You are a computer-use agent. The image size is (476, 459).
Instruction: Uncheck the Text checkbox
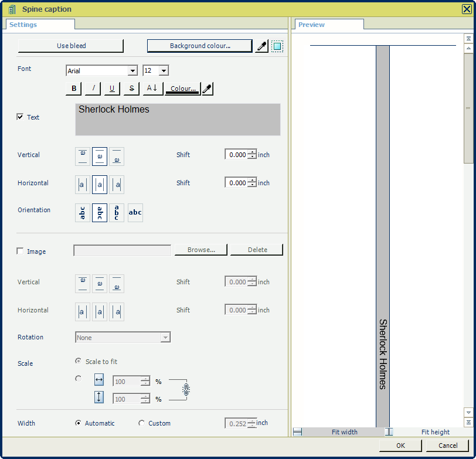[x=20, y=117]
